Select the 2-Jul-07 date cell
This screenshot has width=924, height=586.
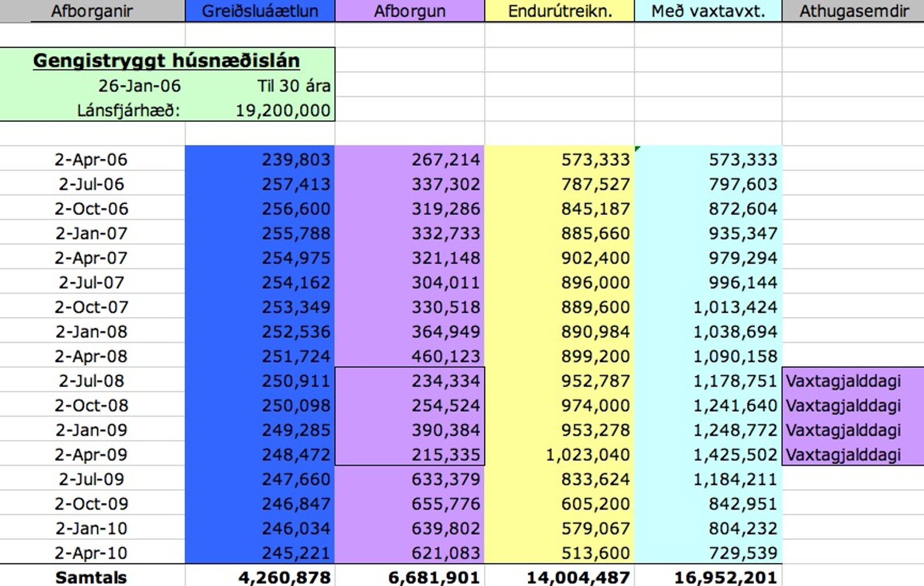coord(92,282)
